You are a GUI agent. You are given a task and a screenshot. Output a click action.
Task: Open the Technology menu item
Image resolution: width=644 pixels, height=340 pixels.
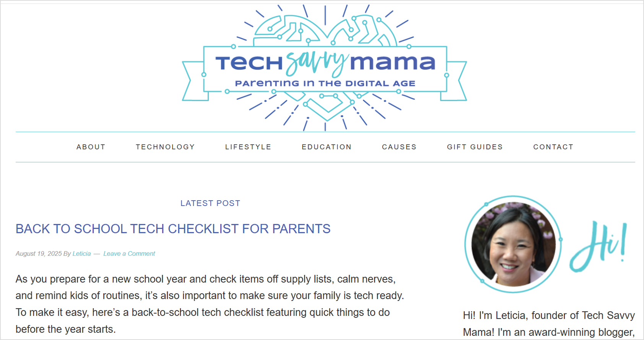tap(165, 147)
